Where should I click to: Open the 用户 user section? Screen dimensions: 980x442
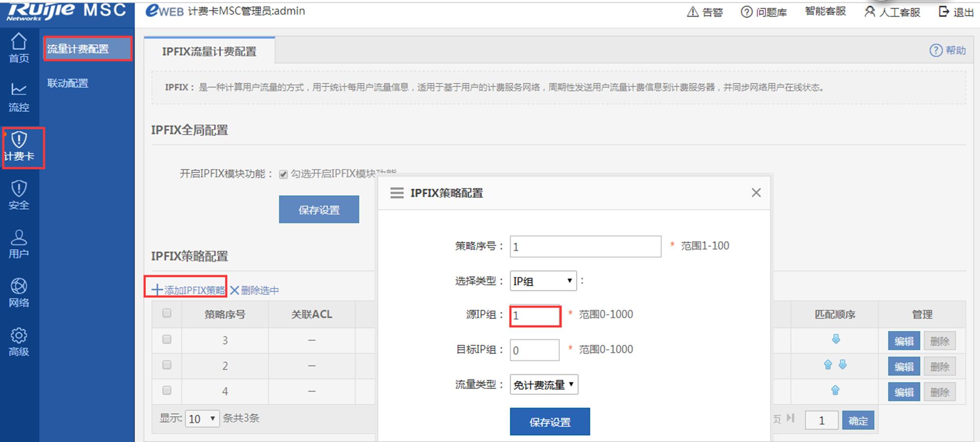pos(18,244)
